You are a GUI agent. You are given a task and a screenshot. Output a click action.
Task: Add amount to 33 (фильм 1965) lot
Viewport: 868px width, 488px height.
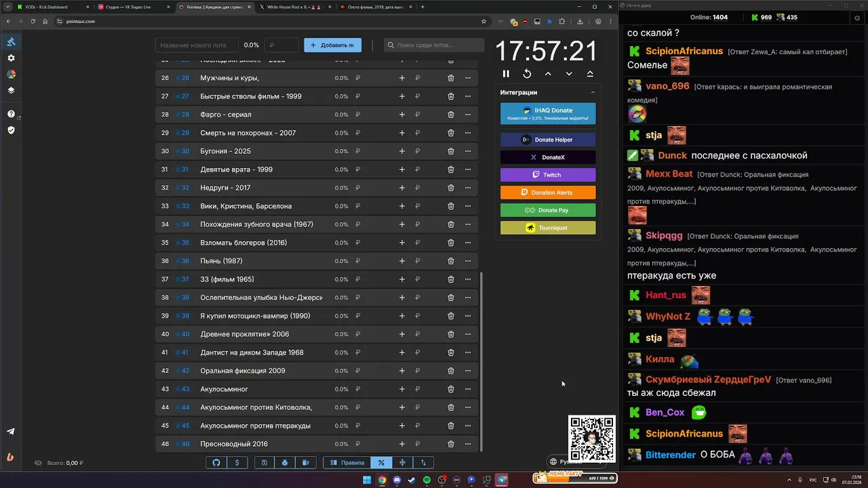(x=402, y=279)
